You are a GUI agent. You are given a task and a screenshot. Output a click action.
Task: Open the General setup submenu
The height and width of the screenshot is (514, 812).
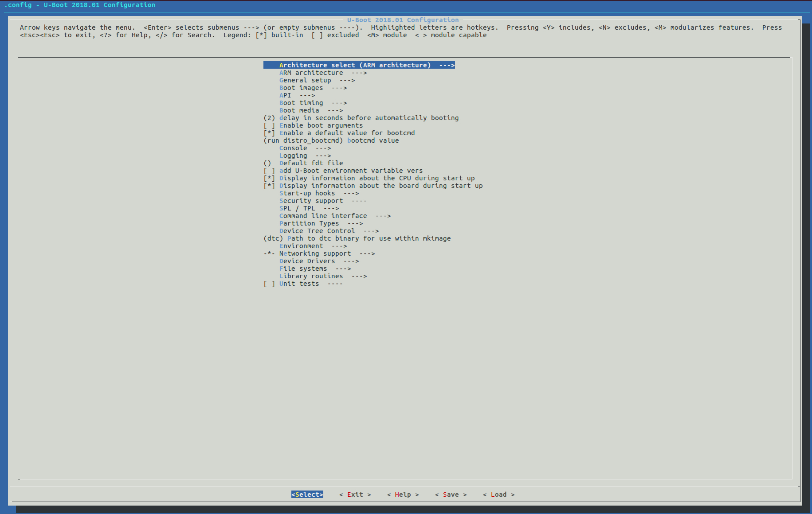(317, 80)
